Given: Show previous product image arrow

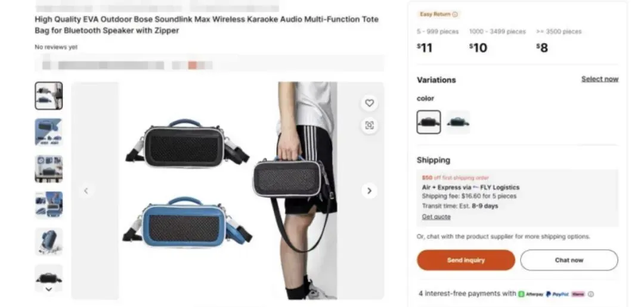Looking at the screenshot, I should [86, 190].
